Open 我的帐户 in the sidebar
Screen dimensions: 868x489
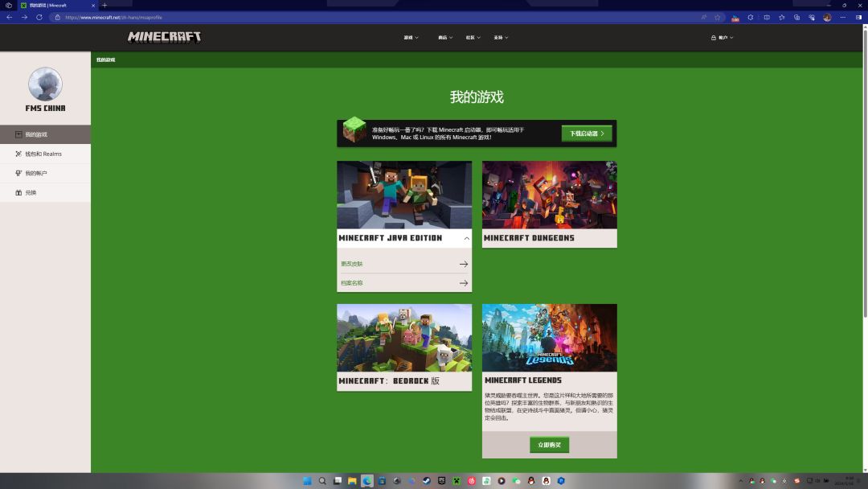tap(45, 174)
